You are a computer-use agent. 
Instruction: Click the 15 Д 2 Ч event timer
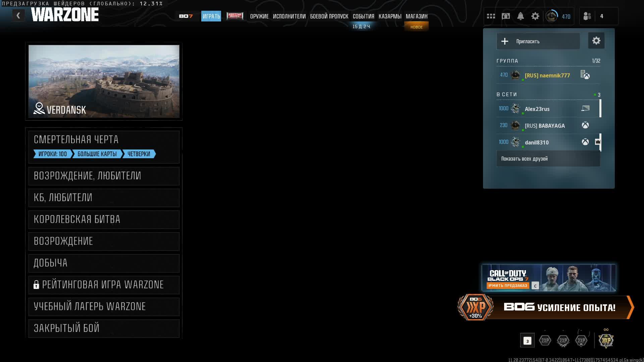tap(362, 26)
